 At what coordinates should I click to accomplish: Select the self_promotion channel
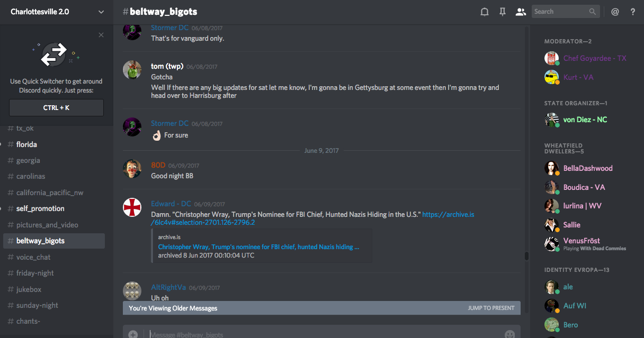tap(40, 208)
